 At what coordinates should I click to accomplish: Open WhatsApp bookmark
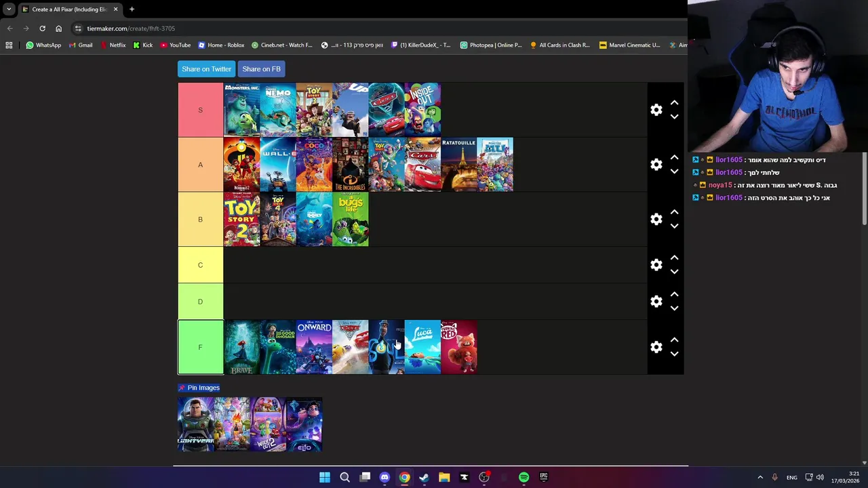(43, 45)
